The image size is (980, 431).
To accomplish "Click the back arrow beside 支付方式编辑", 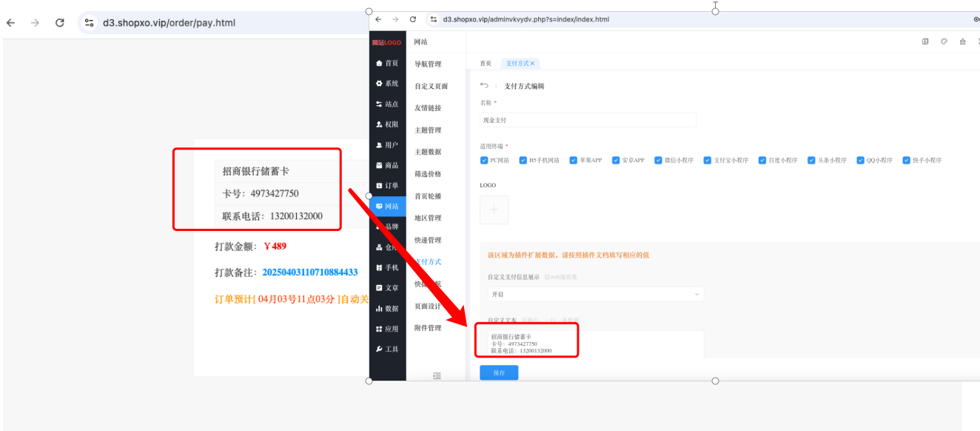I will [x=484, y=85].
